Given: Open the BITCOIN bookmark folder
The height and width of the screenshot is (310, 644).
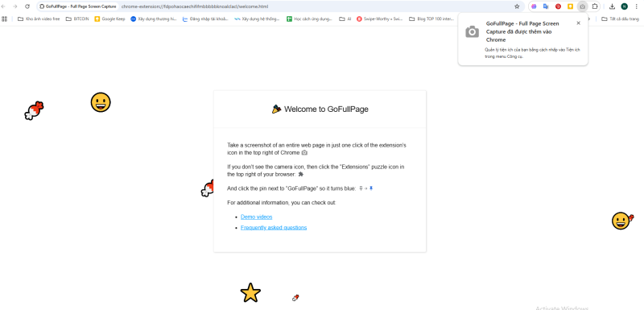Looking at the screenshot, I should coord(77,19).
